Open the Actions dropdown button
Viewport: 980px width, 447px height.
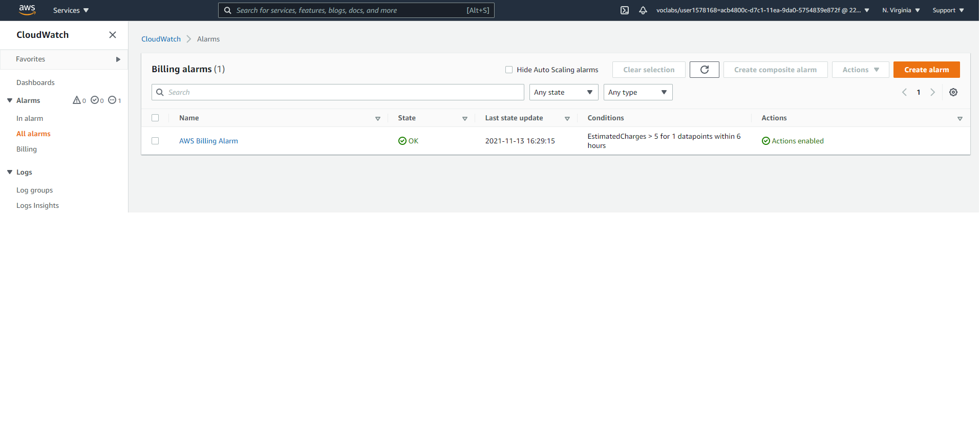click(861, 70)
